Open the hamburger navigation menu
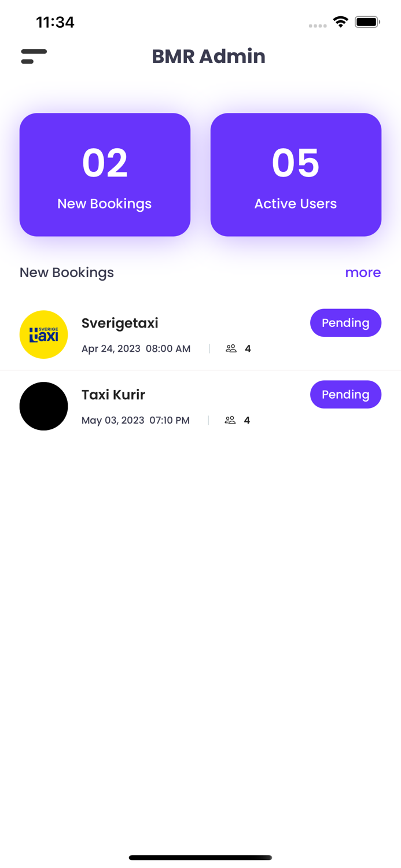Viewport: 401px width, 868px height. pyautogui.click(x=34, y=57)
